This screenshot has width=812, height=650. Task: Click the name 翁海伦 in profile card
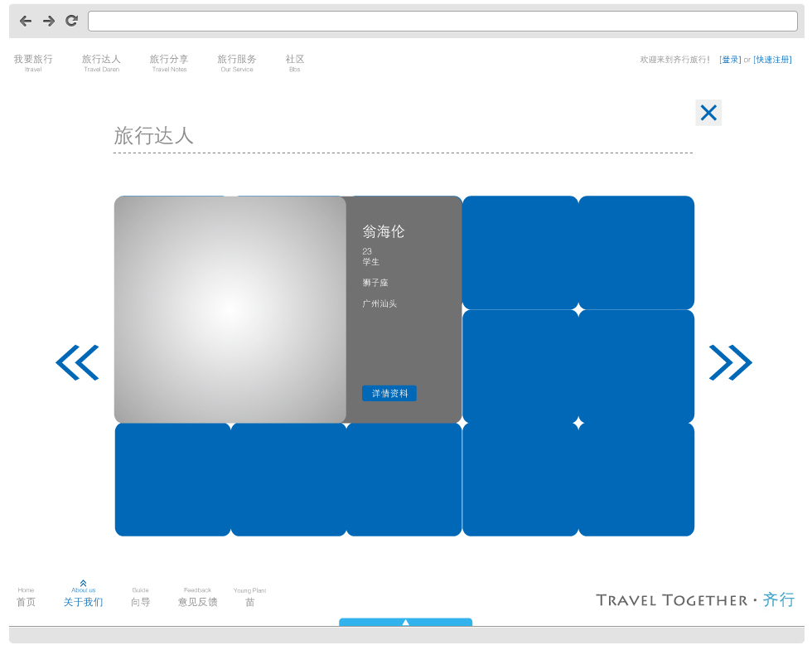[x=383, y=231]
